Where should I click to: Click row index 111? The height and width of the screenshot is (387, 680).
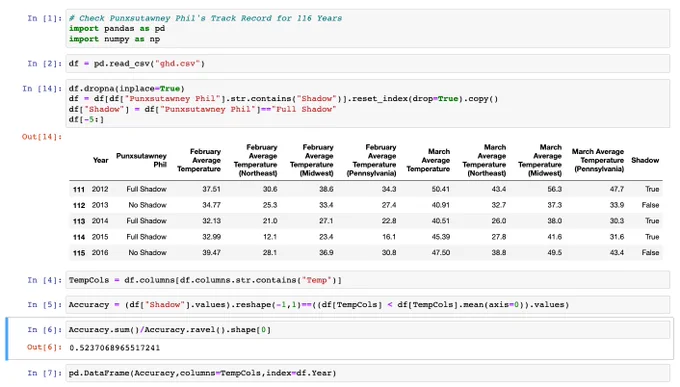pyautogui.click(x=79, y=189)
